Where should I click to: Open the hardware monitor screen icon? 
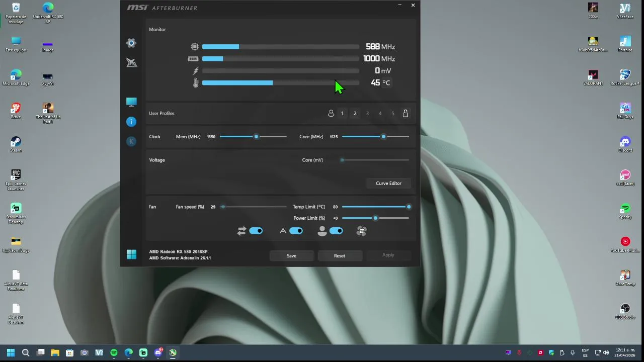click(x=131, y=102)
